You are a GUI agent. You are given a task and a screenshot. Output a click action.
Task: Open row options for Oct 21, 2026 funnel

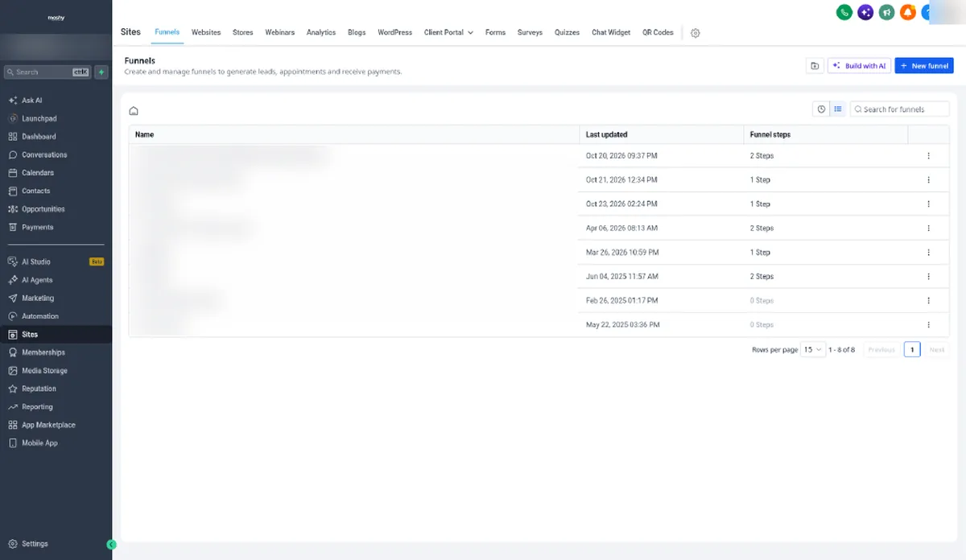928,180
